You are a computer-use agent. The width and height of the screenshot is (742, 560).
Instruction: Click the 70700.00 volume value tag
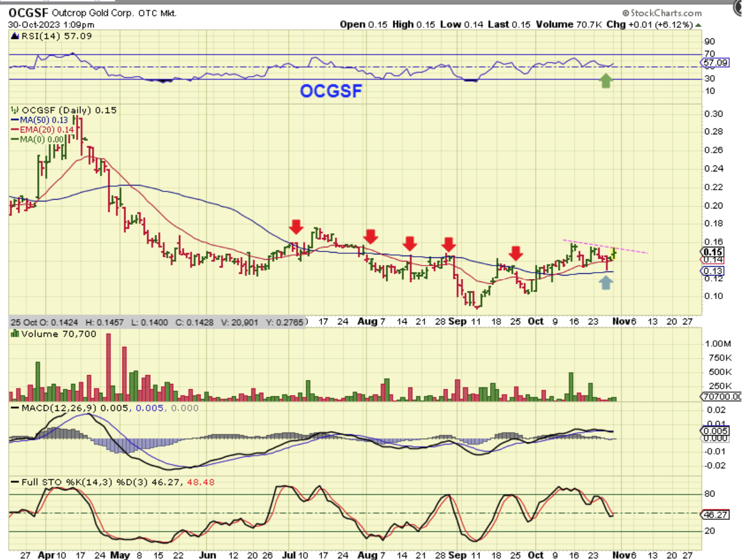pyautogui.click(x=722, y=397)
